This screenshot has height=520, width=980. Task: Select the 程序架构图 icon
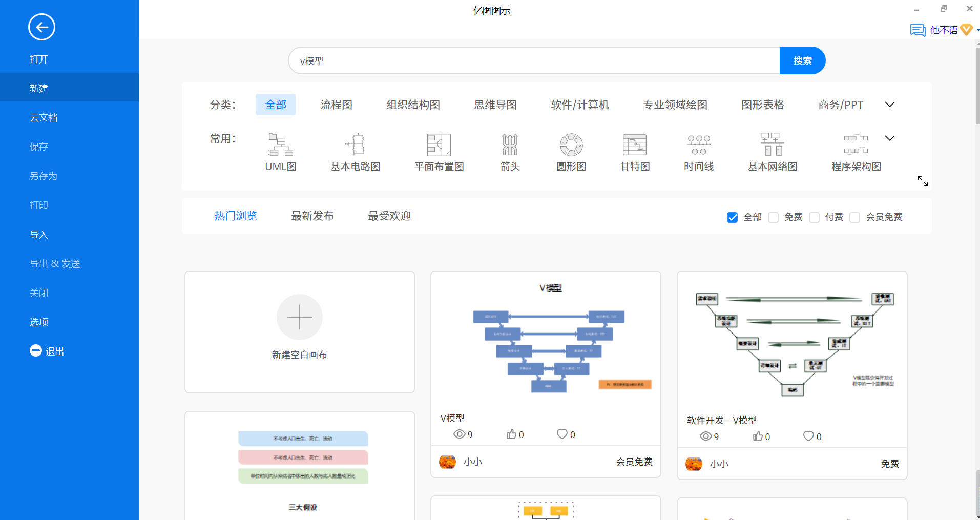pos(856,144)
